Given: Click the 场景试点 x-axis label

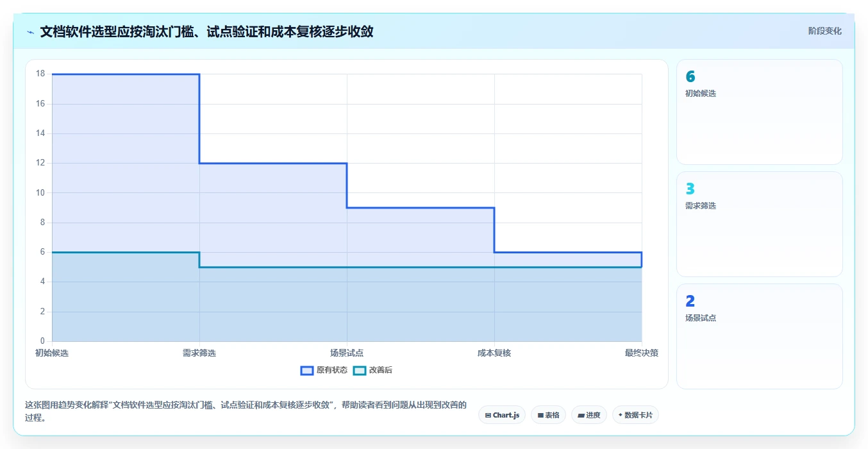Looking at the screenshot, I should (x=347, y=353).
